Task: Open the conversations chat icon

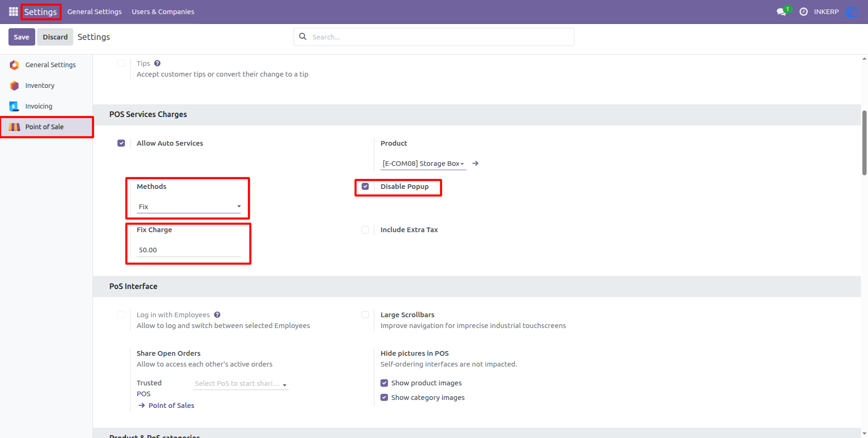Action: point(782,11)
